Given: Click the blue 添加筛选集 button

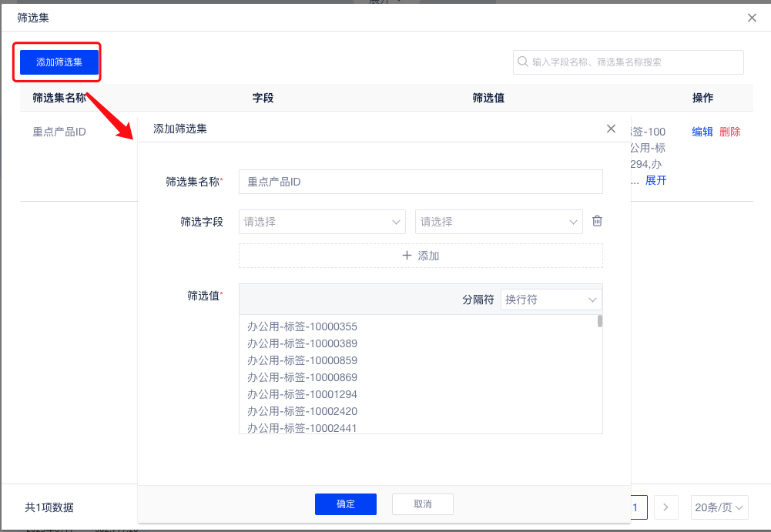Looking at the screenshot, I should coord(59,62).
